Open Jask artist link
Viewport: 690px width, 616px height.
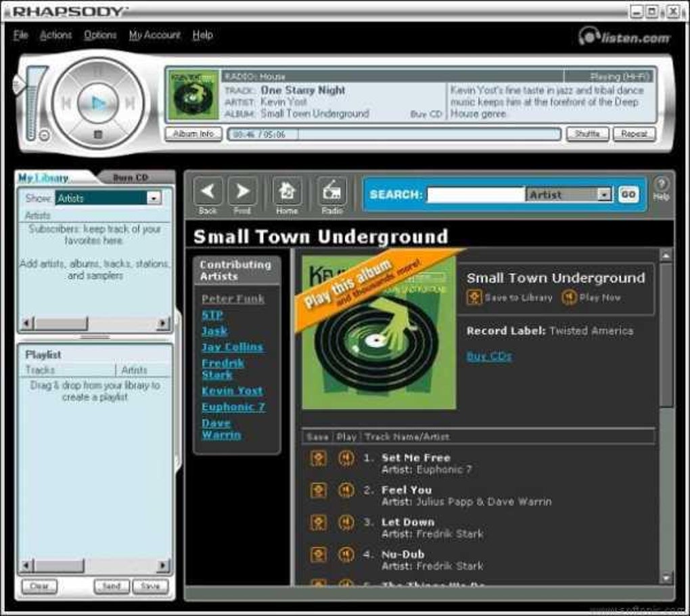click(214, 331)
